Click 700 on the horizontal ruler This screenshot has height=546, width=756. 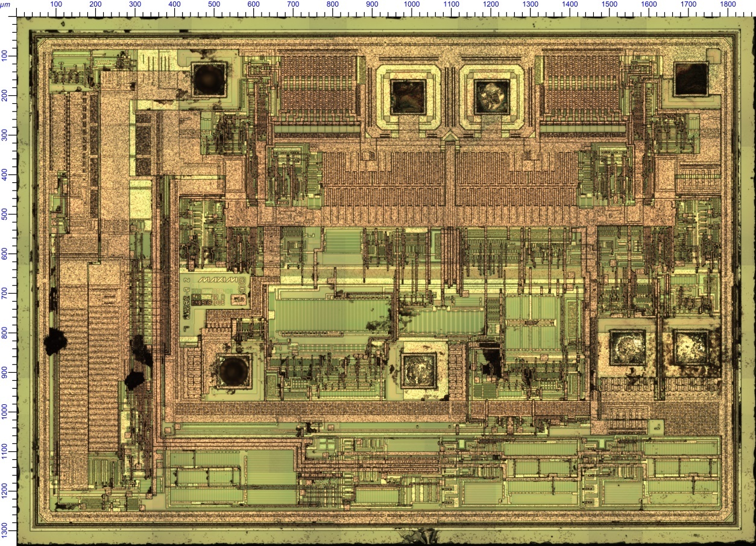(293, 4)
